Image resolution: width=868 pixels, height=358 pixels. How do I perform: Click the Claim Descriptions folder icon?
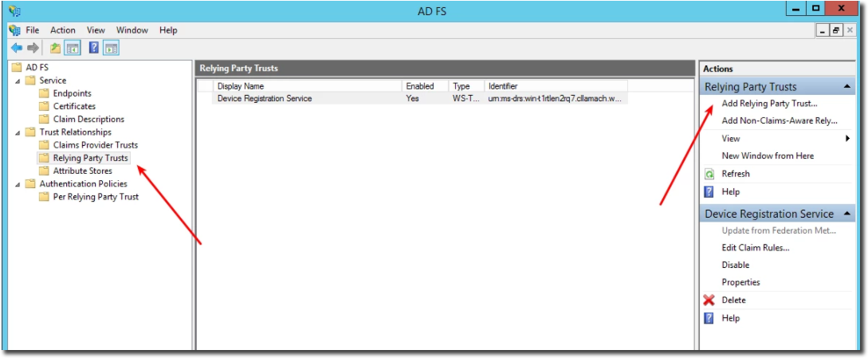(45, 119)
